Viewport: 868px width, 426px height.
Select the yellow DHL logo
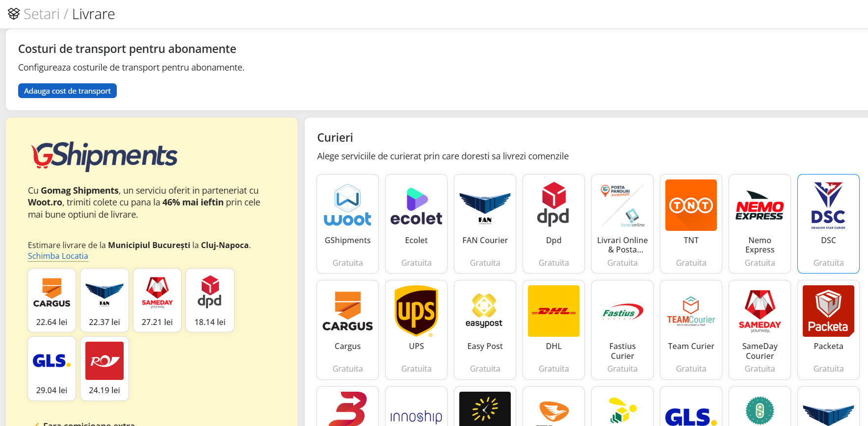tap(553, 311)
